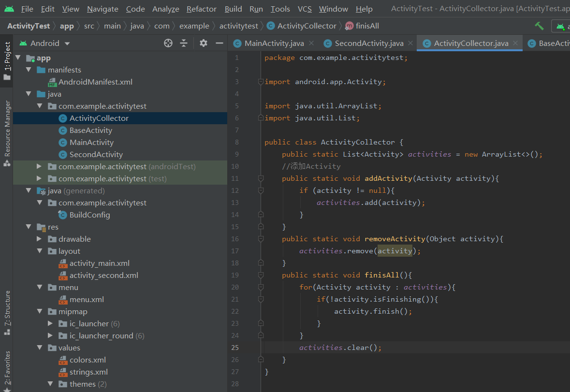Hide the Project panel with minus icon
Image resolution: width=570 pixels, height=392 pixels.
click(x=219, y=43)
